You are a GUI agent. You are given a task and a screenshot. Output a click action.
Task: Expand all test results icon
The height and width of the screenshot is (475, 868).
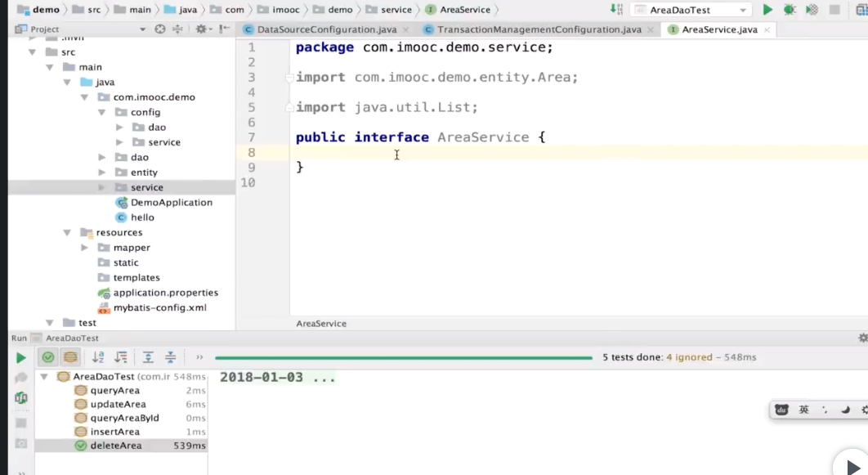pyautogui.click(x=148, y=357)
